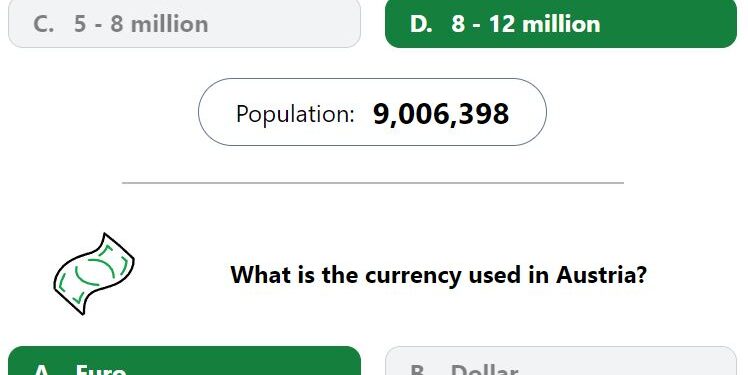
Task: Click the "8 - 12" range text
Action: pyautogui.click(x=483, y=24)
